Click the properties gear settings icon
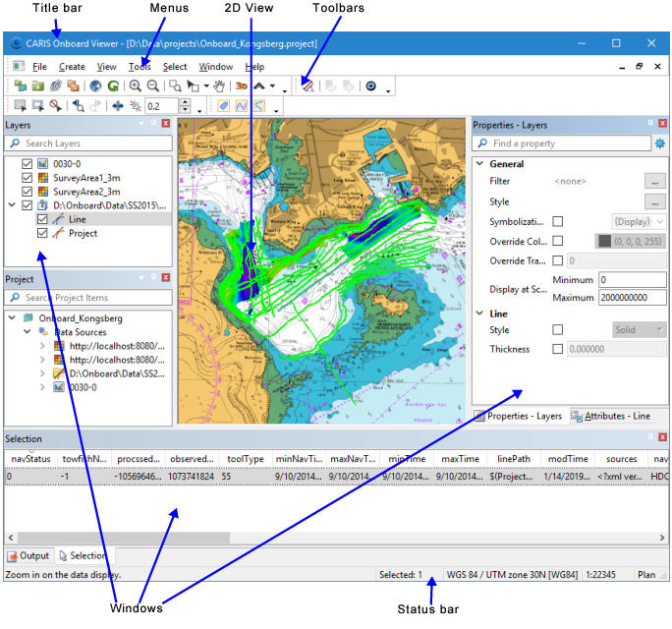672x629 pixels. click(660, 143)
